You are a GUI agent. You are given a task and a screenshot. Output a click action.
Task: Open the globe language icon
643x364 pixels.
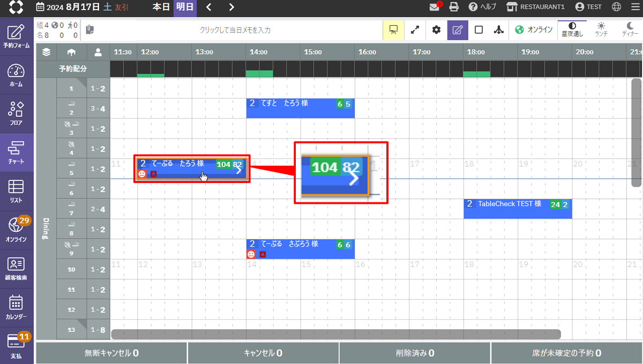(x=616, y=7)
